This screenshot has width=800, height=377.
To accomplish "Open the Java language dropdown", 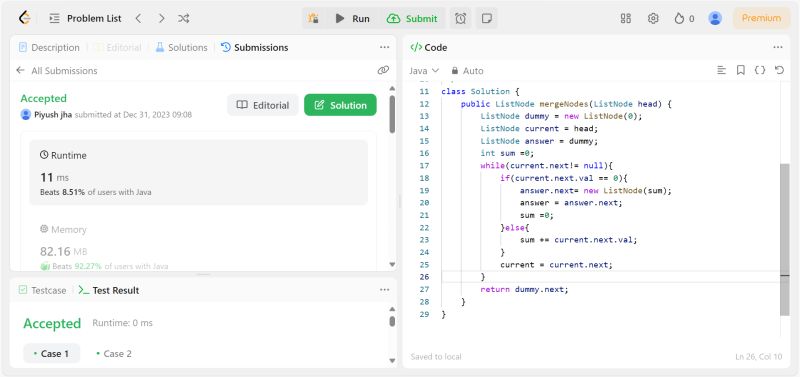I will tap(424, 70).
